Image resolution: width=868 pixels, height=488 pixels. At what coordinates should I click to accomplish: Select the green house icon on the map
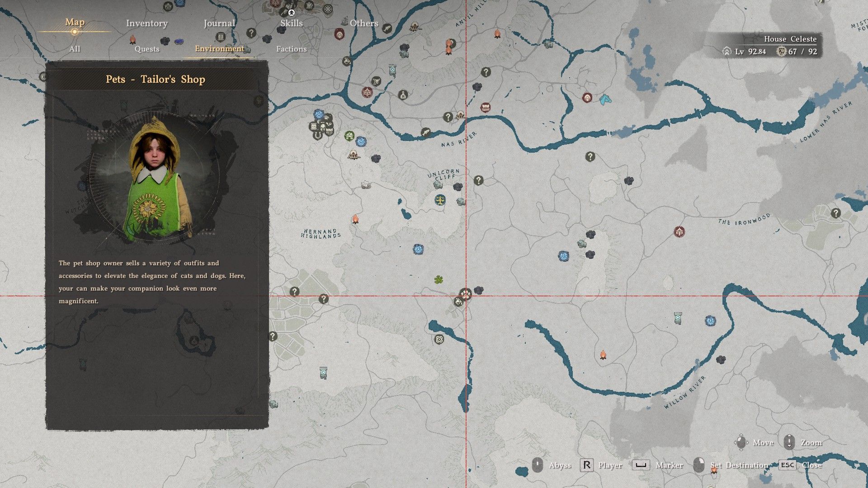click(349, 135)
